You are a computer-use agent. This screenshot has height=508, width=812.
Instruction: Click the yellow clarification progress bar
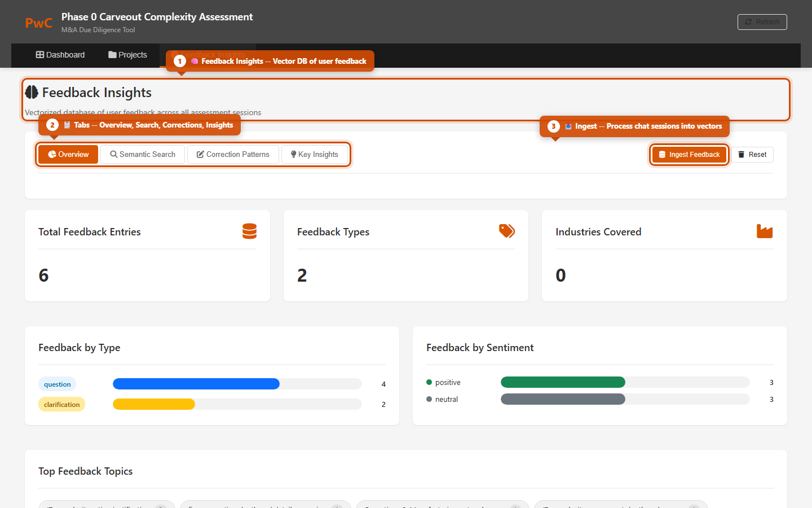(153, 404)
